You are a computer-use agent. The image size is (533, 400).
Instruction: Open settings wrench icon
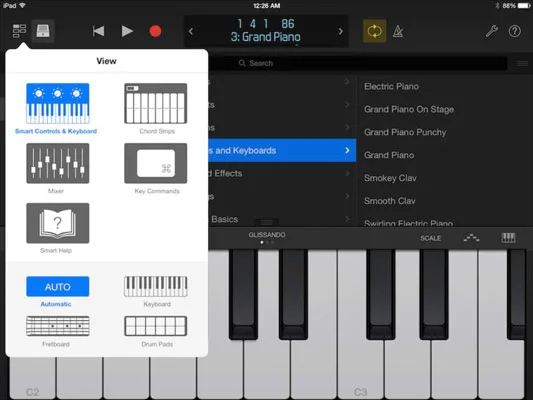tap(492, 31)
